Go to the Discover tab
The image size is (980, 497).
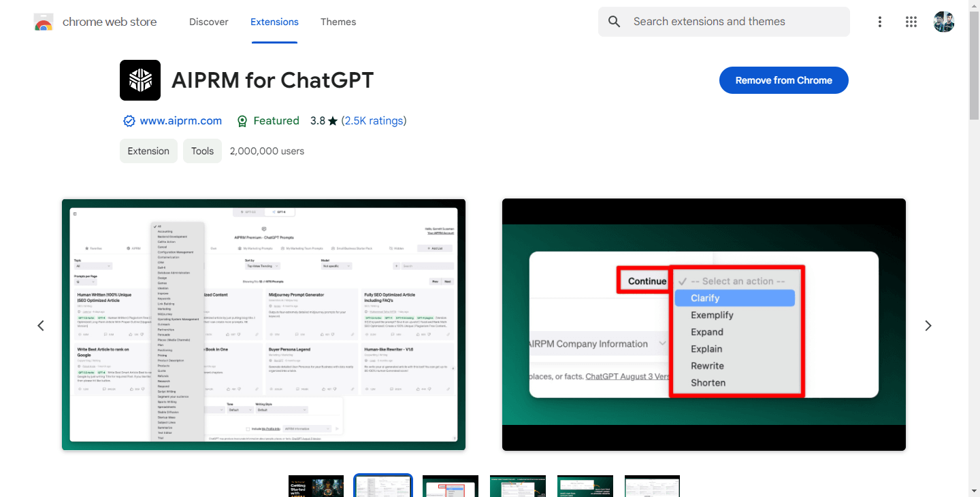(209, 22)
